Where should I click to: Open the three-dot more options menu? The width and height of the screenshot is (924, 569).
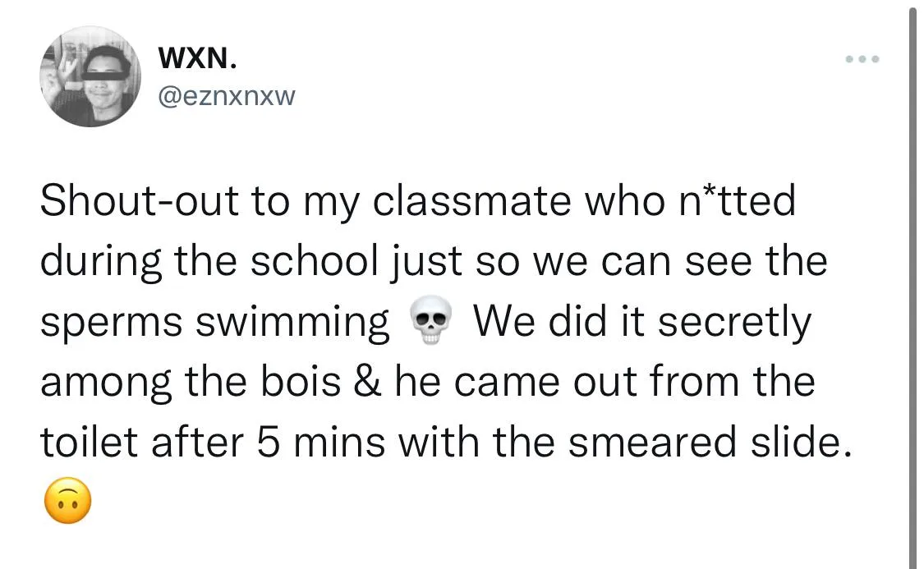click(863, 59)
